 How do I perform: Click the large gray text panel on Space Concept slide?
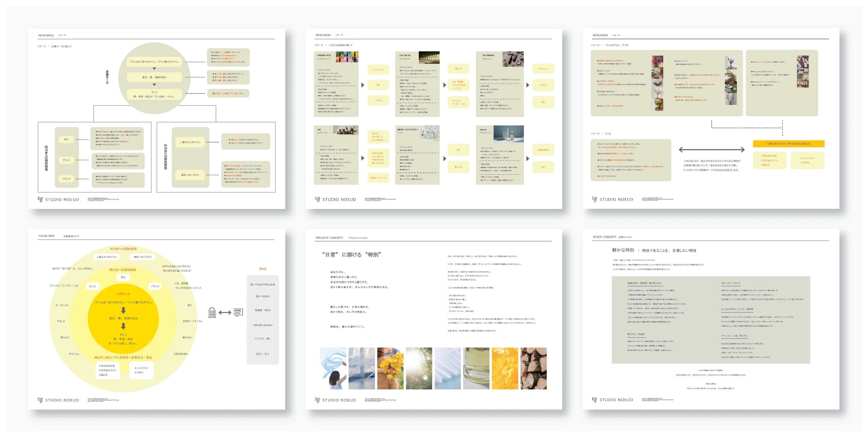711,320
